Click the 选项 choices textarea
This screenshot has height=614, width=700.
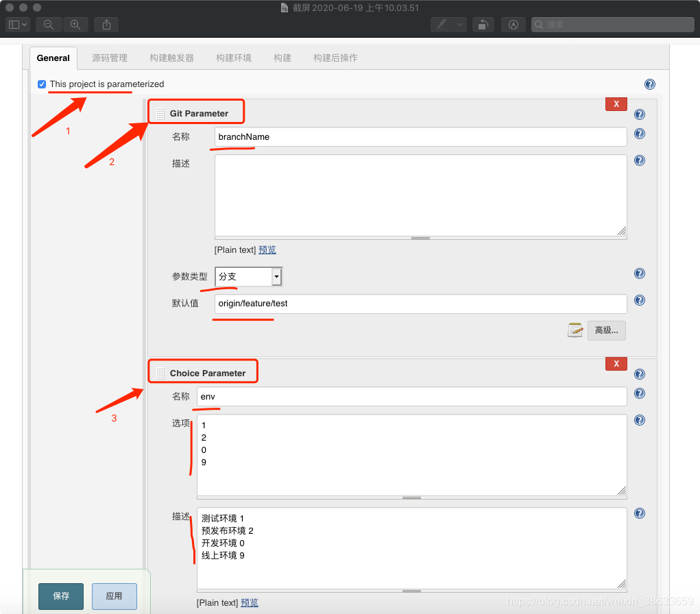tap(411, 455)
